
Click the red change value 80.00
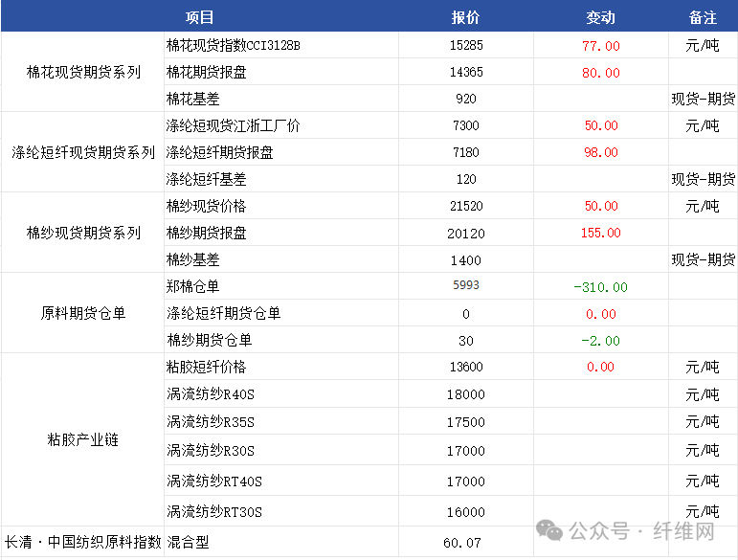(601, 73)
